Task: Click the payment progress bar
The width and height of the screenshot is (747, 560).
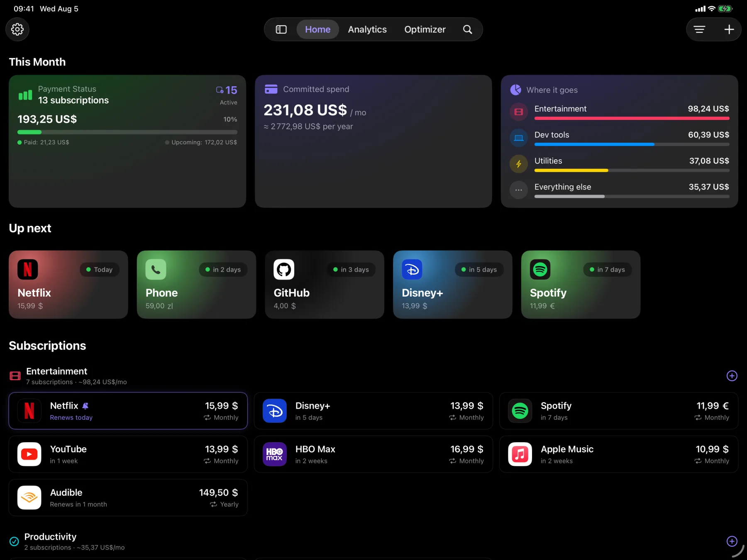Action: coord(127,132)
